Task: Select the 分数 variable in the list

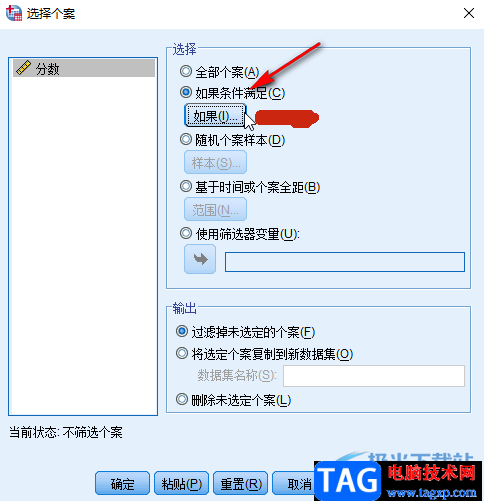Action: click(84, 68)
